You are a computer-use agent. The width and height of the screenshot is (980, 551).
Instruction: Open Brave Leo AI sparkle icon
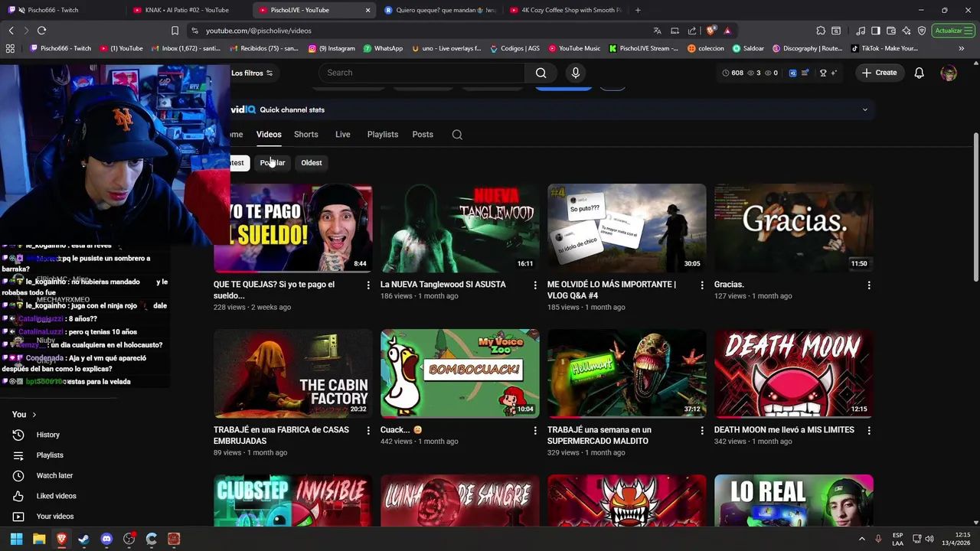tap(906, 31)
